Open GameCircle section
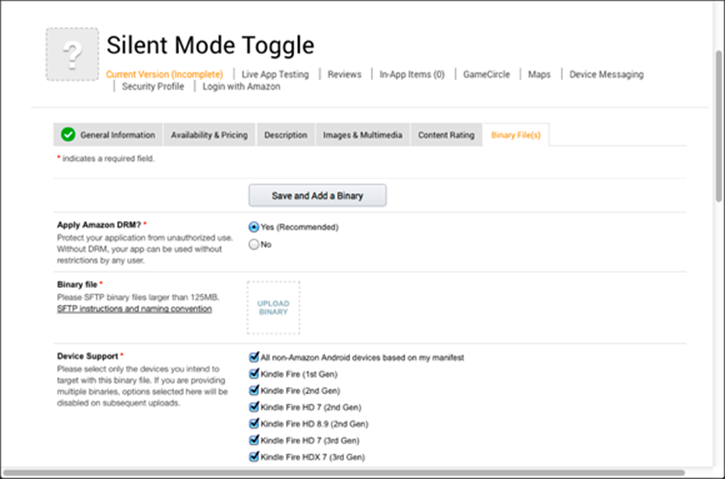 (x=486, y=74)
